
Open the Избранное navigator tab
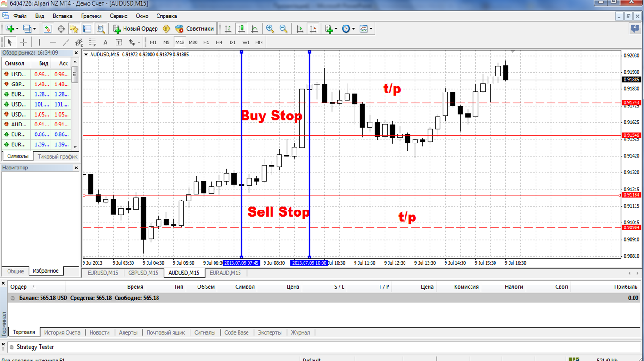point(46,271)
